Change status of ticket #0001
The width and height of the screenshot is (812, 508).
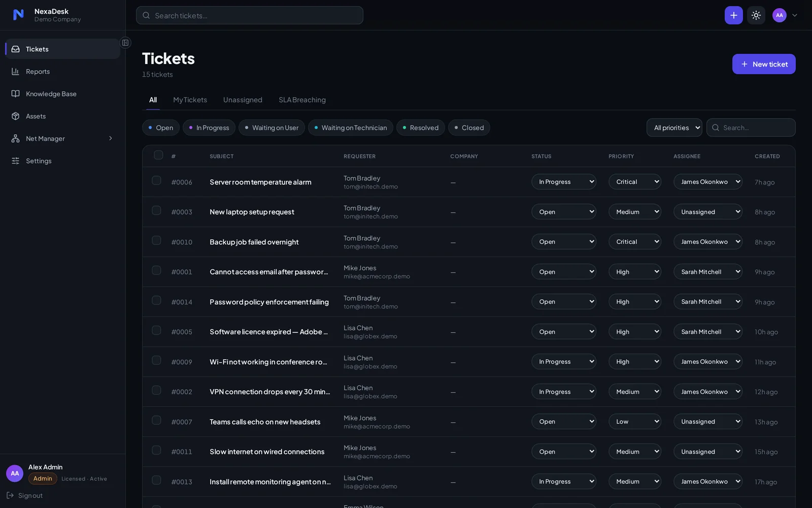point(563,272)
